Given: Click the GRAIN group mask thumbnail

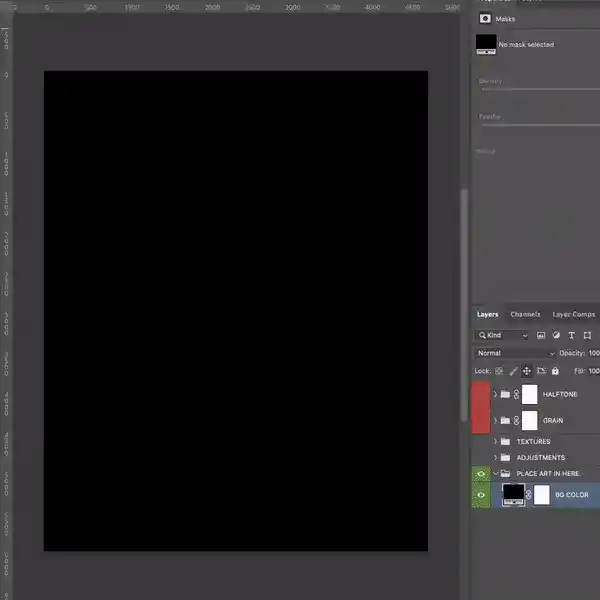Looking at the screenshot, I should click(x=529, y=420).
